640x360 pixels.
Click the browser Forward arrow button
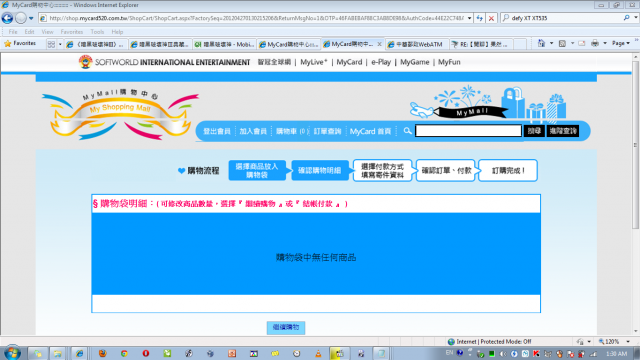point(21,18)
